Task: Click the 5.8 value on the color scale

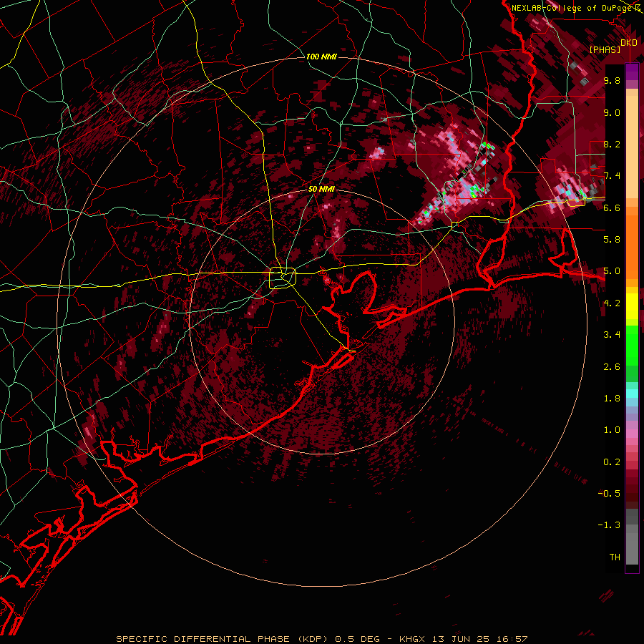Action: click(612, 240)
